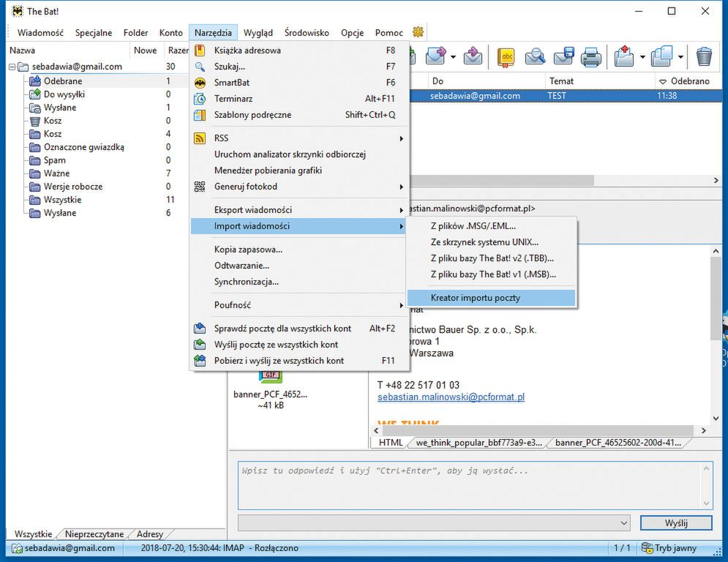Click the orange RSS feed icon
Screen dimensions: 728x562
(200, 138)
